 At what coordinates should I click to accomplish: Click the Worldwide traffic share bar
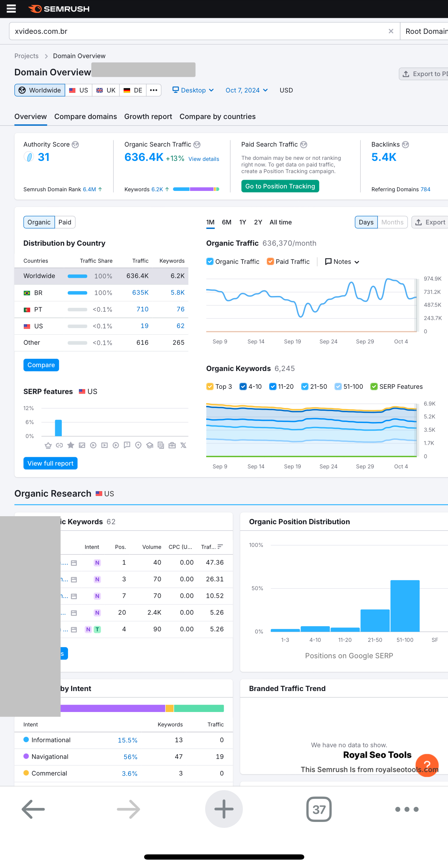point(77,276)
